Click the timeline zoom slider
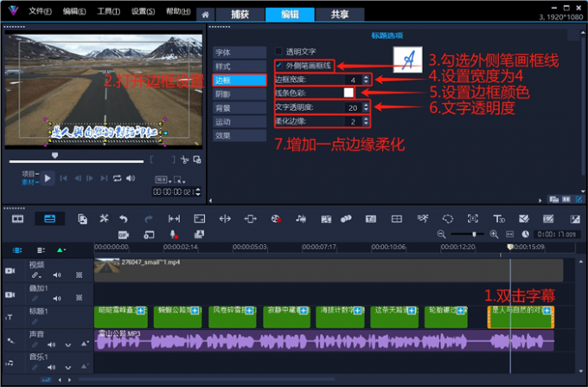 coord(468,235)
